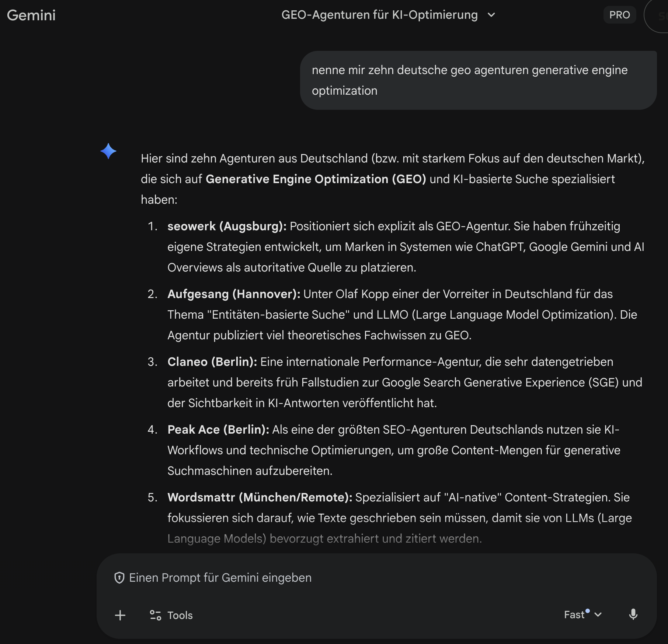Click the bold entry seowerk (Augsburg)

point(226,227)
